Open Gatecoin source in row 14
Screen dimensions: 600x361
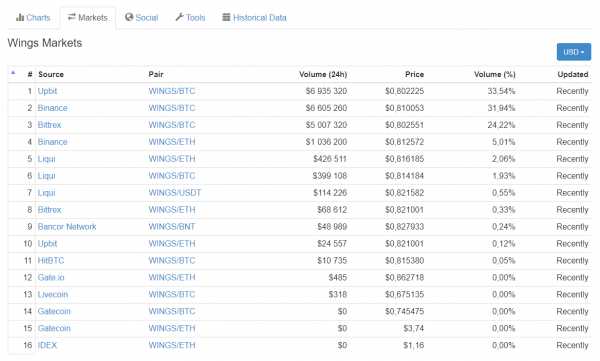point(54,311)
